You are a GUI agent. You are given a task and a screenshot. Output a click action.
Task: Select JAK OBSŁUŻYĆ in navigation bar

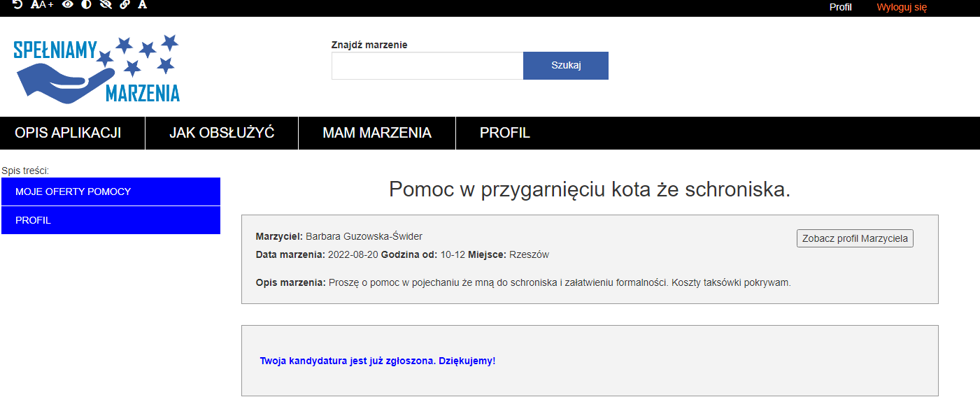pos(222,133)
